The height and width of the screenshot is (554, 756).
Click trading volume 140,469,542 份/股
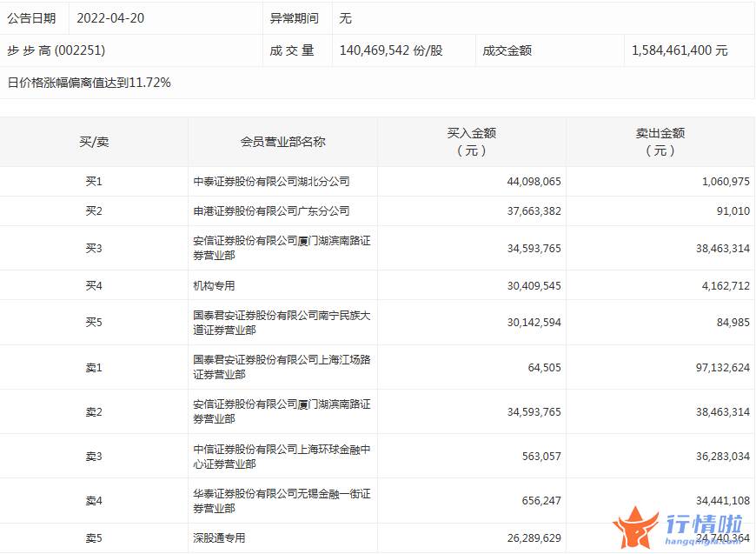coord(391,50)
